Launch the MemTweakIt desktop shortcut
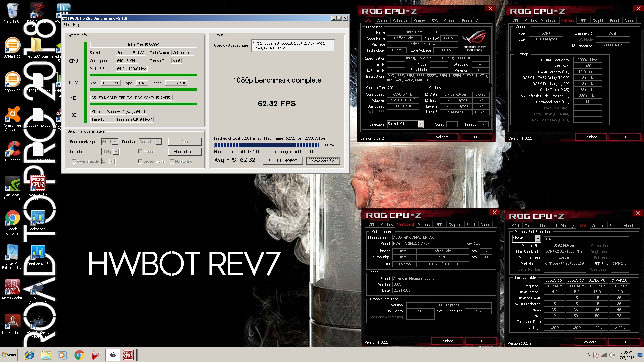644x362 pixels. (12, 289)
